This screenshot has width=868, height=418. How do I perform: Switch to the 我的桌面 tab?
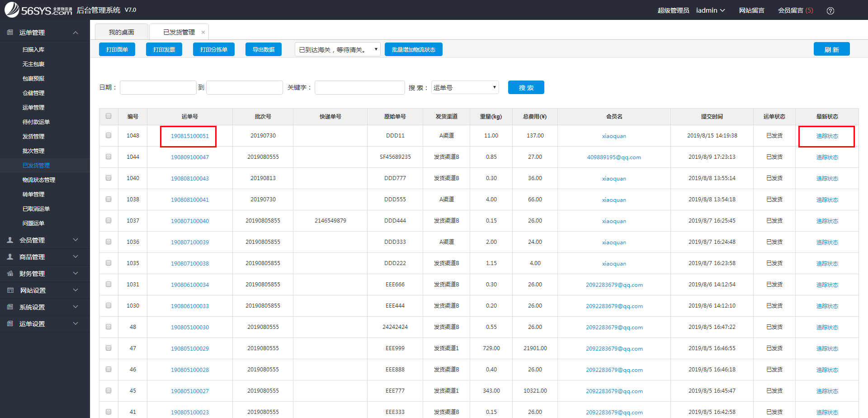(121, 31)
